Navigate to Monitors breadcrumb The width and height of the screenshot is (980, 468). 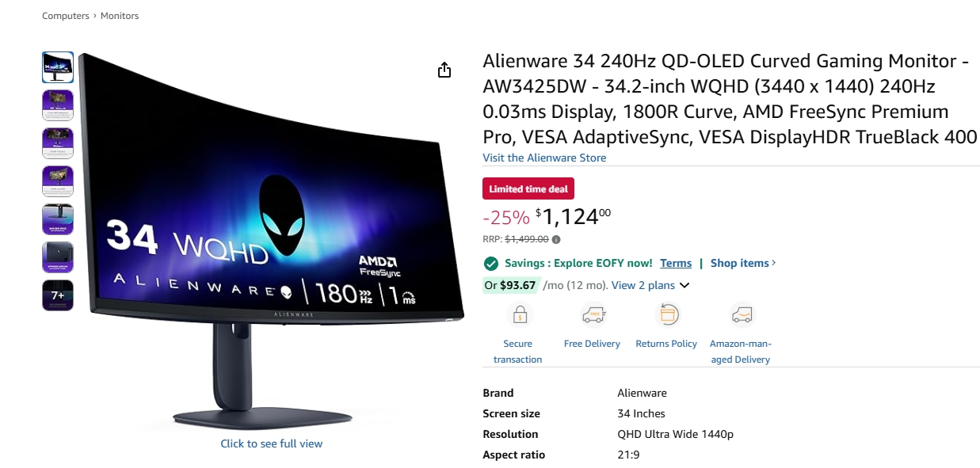(120, 16)
